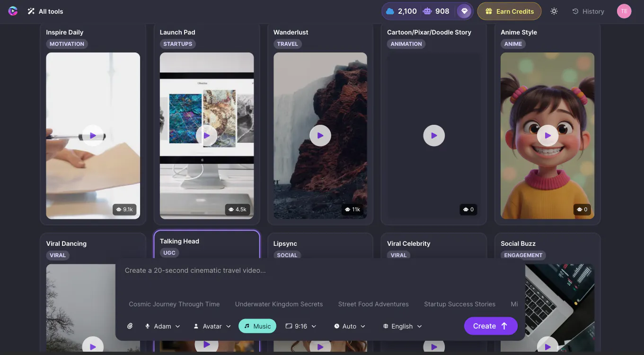The image size is (644, 355).
Task: Play the Cartoon/Pixar/Doodle Story video
Action: pos(434,136)
